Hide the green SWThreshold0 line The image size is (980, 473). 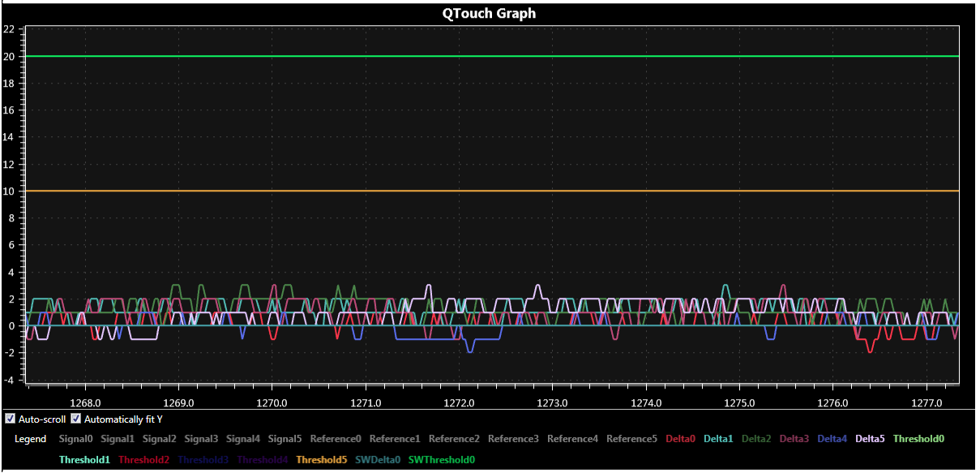[441, 460]
